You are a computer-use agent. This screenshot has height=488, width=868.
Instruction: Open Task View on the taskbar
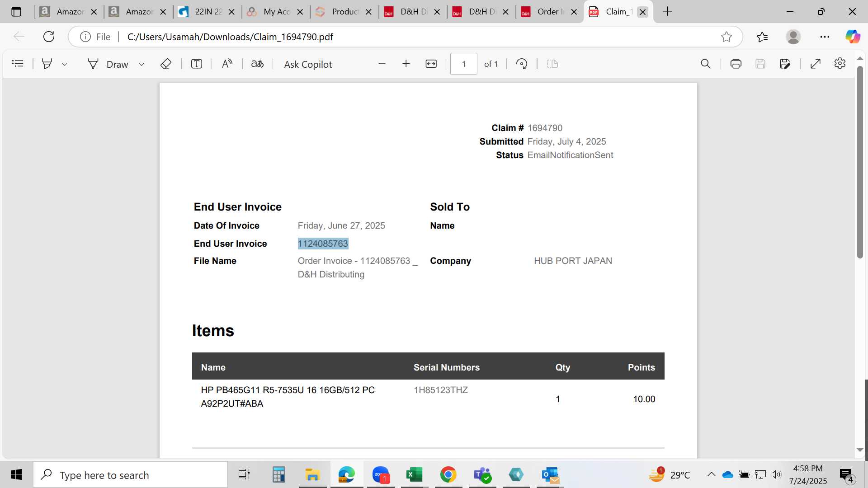[x=244, y=475]
